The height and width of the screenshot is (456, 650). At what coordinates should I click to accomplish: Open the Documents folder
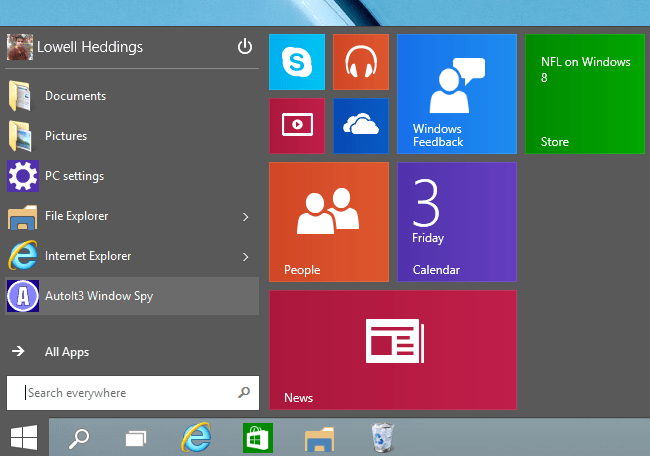pyautogui.click(x=132, y=96)
